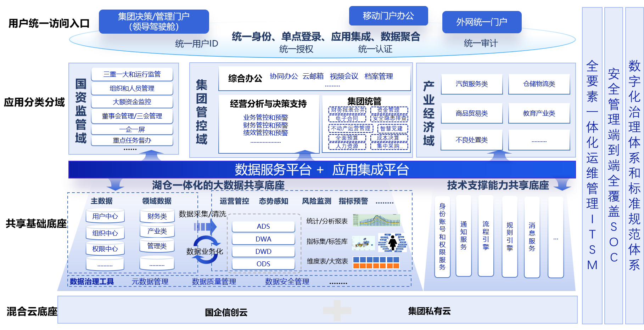Click the 数字化治理体系和标准规范体系 bar
This screenshot has height=330, width=644.
(x=634, y=165)
